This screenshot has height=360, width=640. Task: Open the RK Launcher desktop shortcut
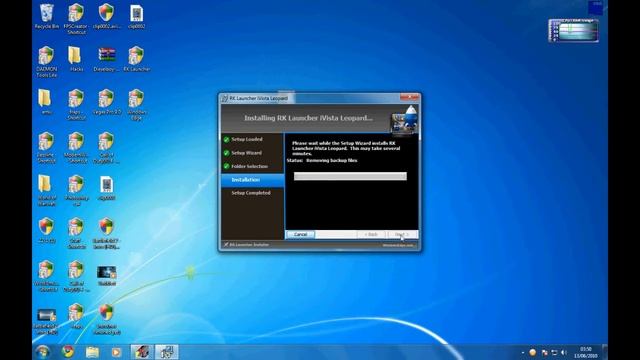[x=136, y=59]
